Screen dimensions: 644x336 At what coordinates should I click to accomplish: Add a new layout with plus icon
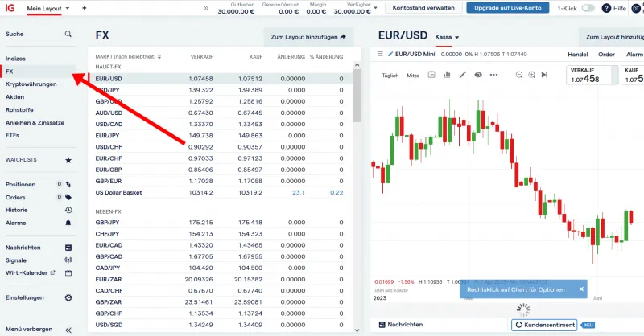85,8
